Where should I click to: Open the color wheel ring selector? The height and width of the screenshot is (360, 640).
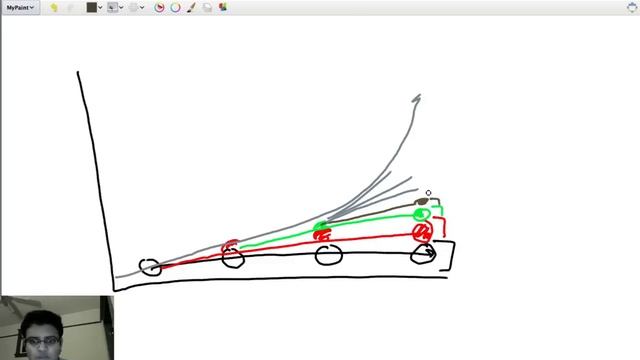coord(176,7)
